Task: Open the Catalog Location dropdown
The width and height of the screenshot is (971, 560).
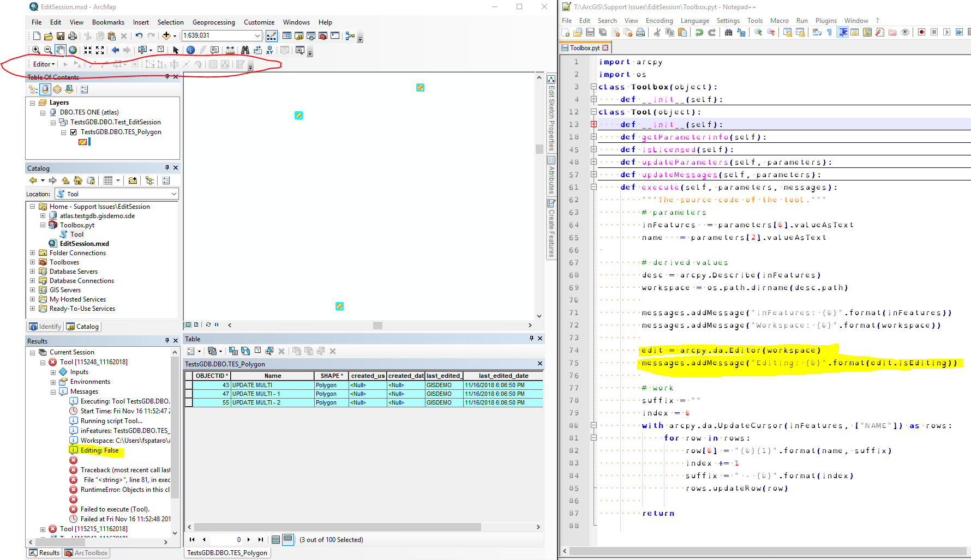Action: click(174, 194)
